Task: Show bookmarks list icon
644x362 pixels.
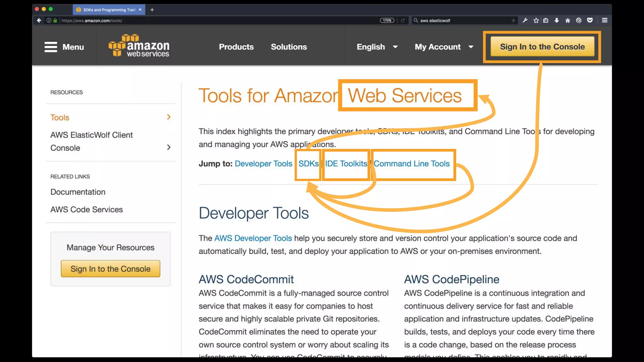Action: (546, 20)
